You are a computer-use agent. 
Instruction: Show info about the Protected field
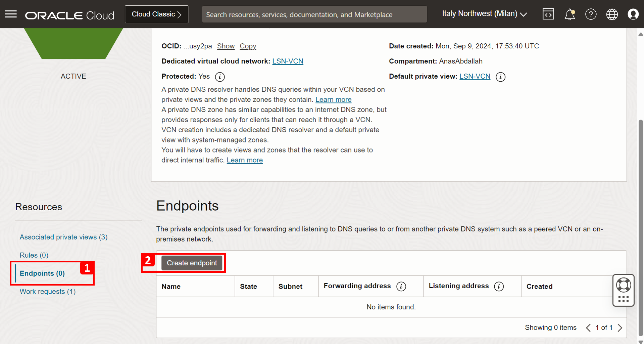coord(220,77)
